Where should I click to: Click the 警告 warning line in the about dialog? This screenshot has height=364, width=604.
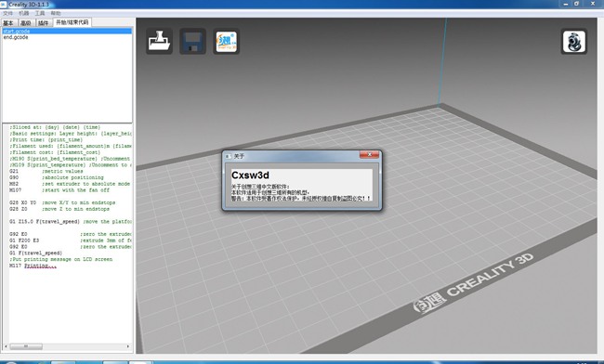click(x=301, y=199)
